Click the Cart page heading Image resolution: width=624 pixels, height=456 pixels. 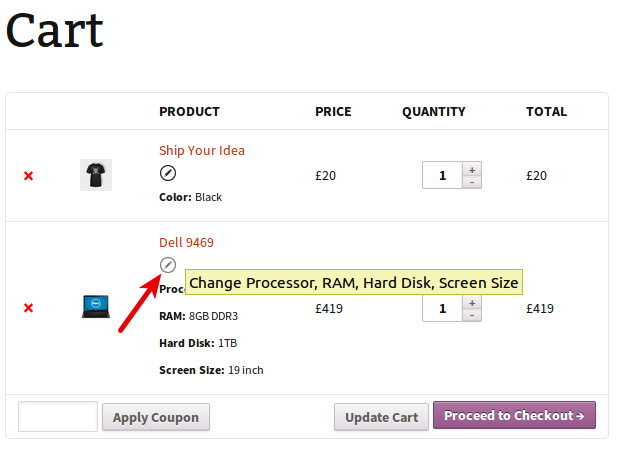click(55, 30)
